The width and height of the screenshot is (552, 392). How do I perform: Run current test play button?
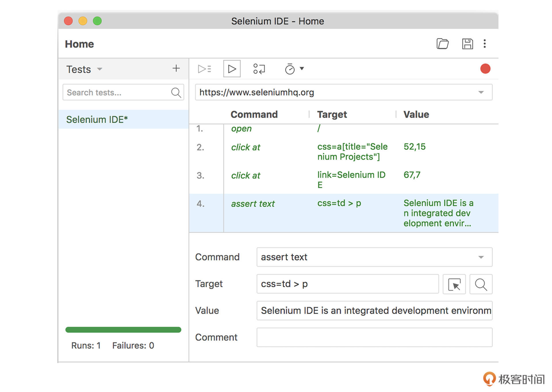[x=232, y=69]
